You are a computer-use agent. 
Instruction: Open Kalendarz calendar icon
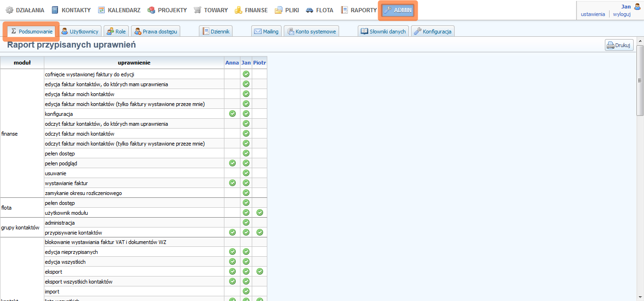click(101, 10)
